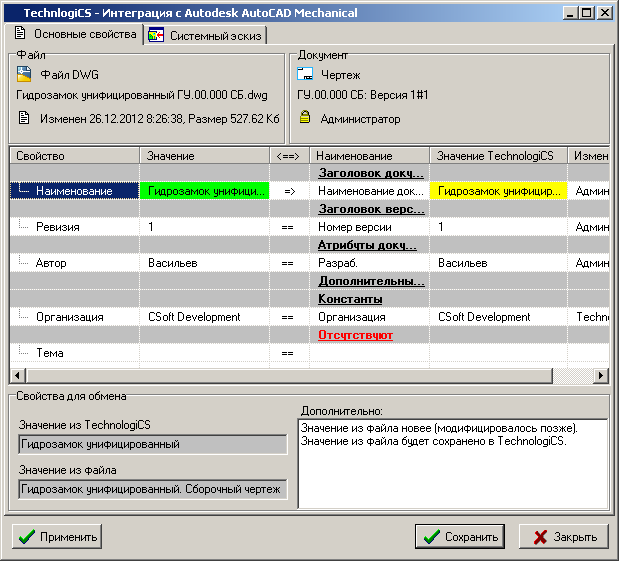
Task: Click the horizontal scrollbar thumb of the table
Action: click(x=289, y=375)
